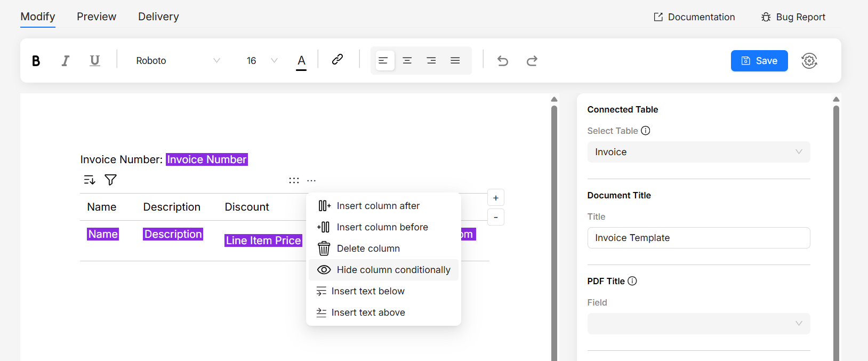The width and height of the screenshot is (868, 361).
Task: Choose Delete column
Action: click(383, 248)
